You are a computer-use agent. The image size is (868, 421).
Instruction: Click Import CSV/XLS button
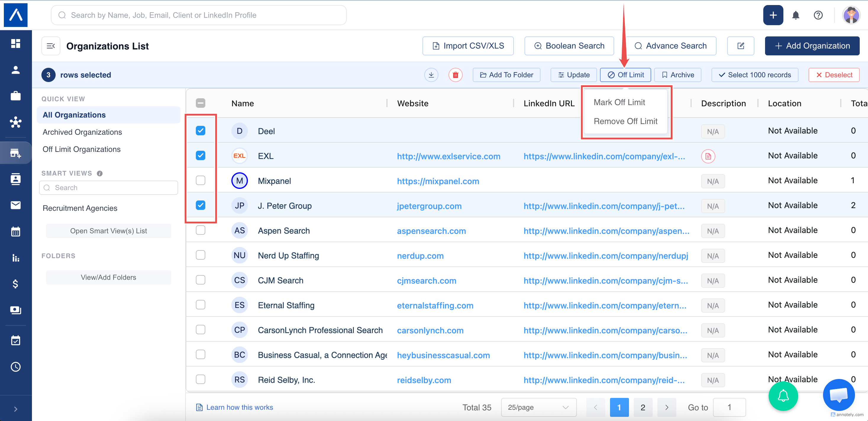pyautogui.click(x=468, y=46)
